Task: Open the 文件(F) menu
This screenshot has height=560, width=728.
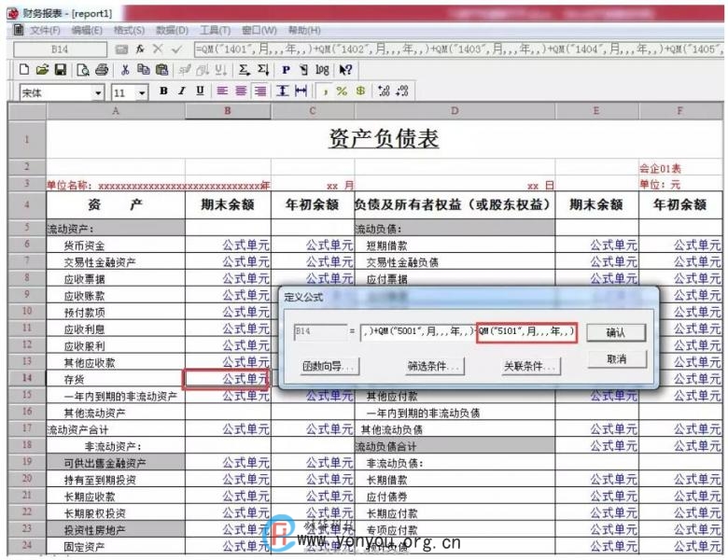Action: tap(45, 31)
